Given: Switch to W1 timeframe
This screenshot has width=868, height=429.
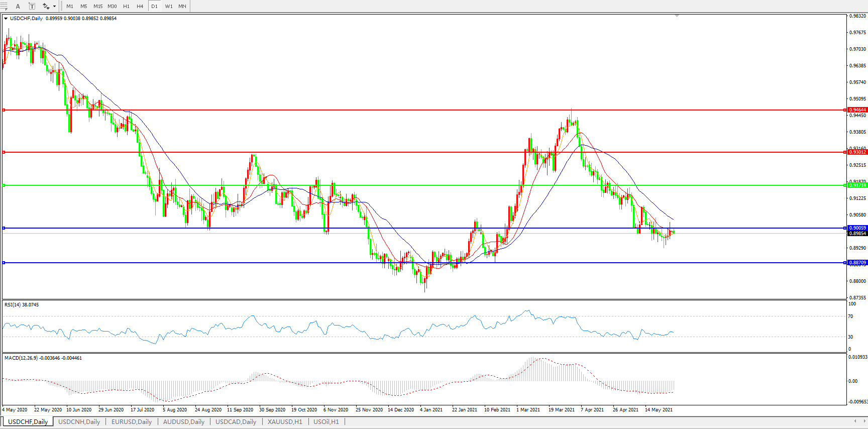Looking at the screenshot, I should tap(168, 6).
